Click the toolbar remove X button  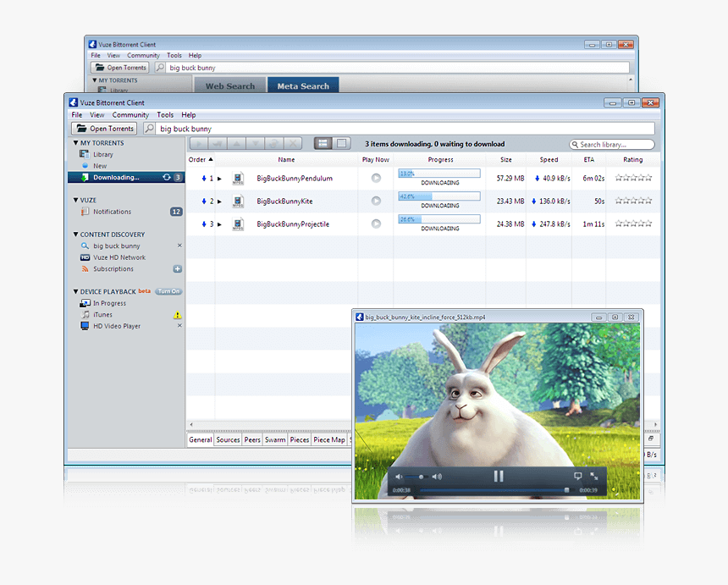coord(293,143)
